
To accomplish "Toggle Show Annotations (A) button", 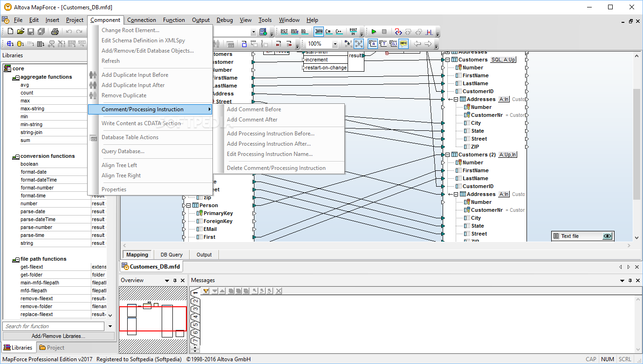I will pyautogui.click(x=373, y=44).
